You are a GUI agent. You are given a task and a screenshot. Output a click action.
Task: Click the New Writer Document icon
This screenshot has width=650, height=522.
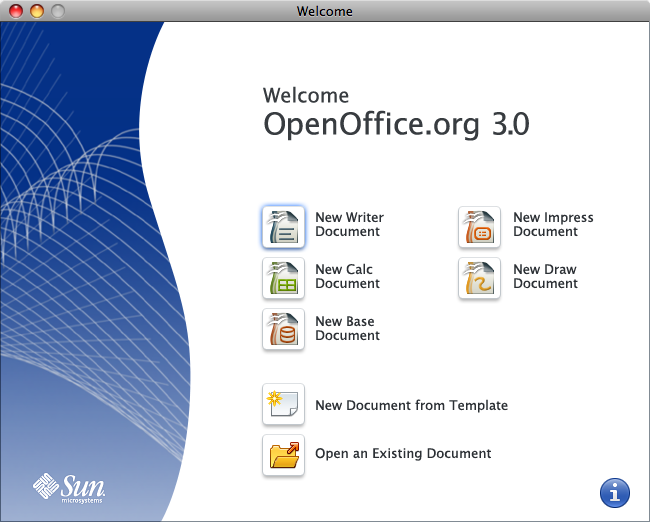pyautogui.click(x=283, y=226)
